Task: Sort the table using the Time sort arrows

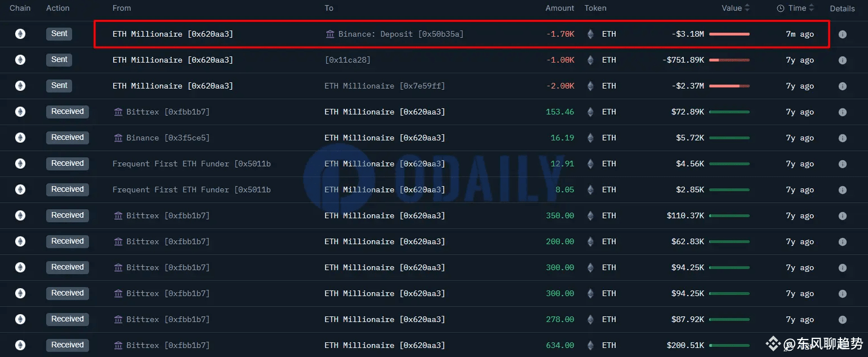Action: point(813,8)
